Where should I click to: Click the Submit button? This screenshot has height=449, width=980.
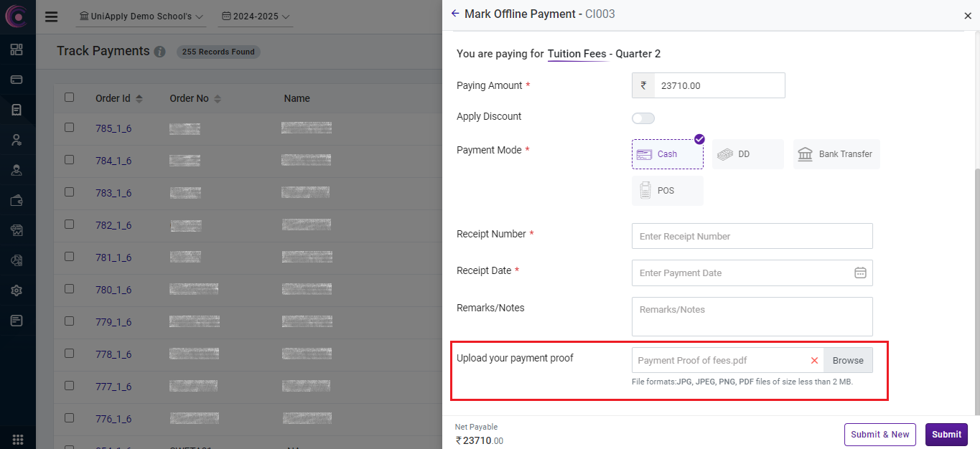946,434
